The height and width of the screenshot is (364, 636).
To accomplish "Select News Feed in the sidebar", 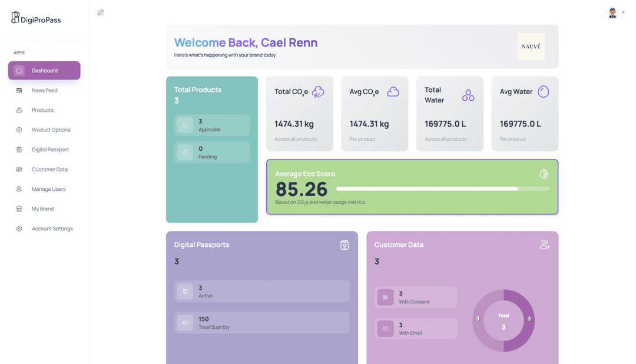I will [19, 90].
